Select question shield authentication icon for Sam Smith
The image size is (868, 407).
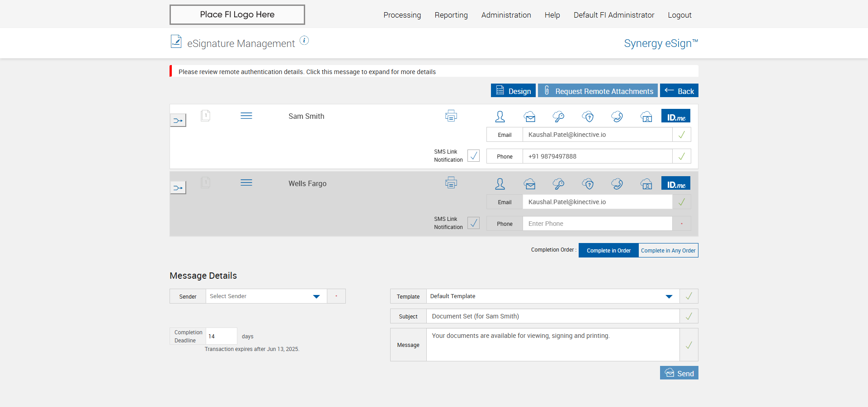click(588, 117)
